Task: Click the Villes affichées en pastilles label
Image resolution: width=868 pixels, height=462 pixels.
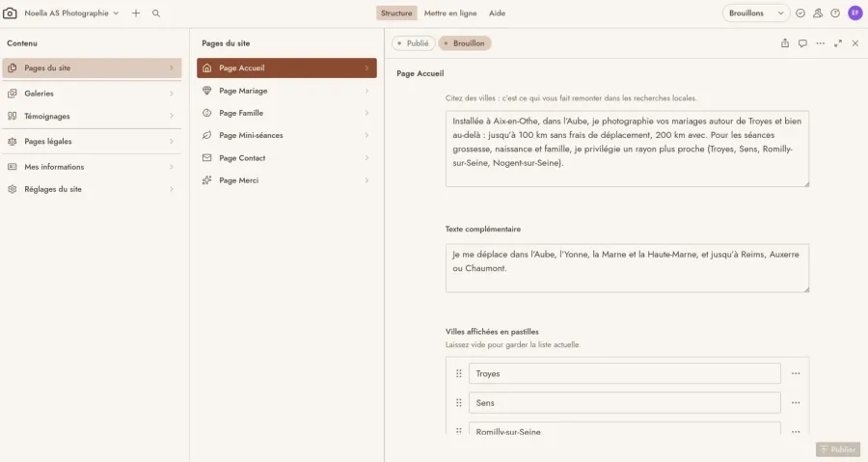Action: pos(492,332)
